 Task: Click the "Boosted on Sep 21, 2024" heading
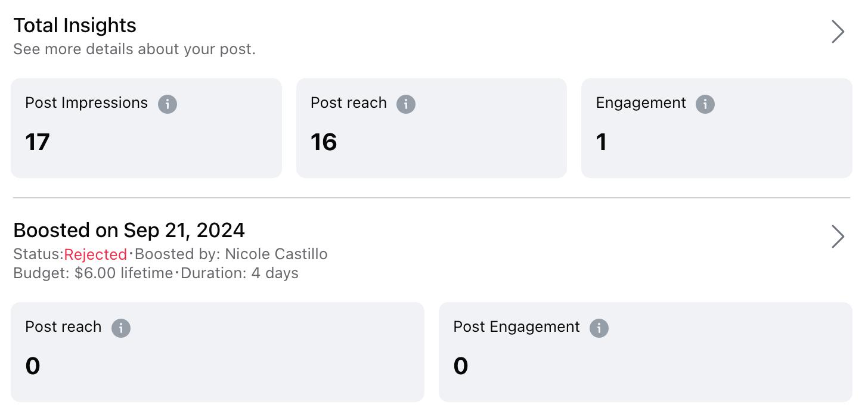tap(129, 231)
